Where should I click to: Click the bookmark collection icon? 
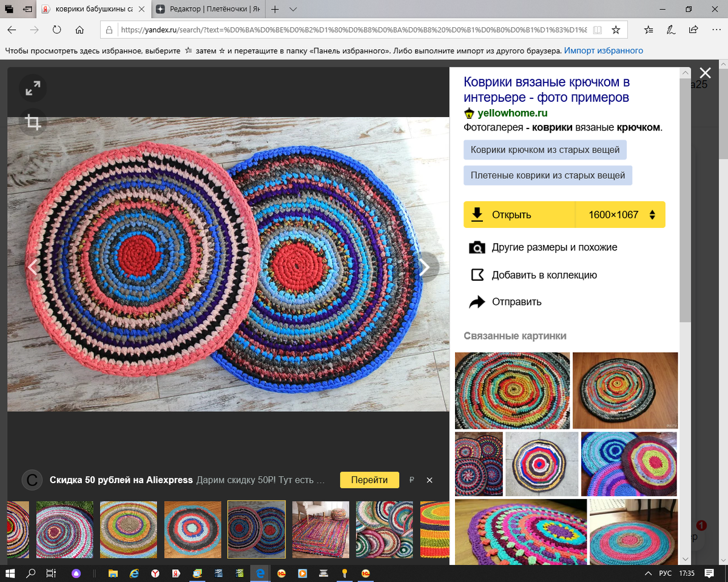pos(477,275)
